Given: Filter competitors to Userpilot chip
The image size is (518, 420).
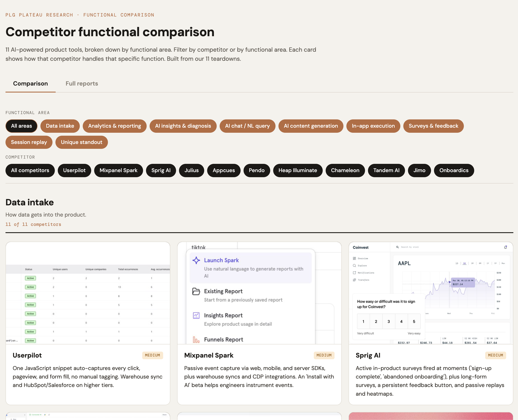Looking at the screenshot, I should tap(74, 171).
